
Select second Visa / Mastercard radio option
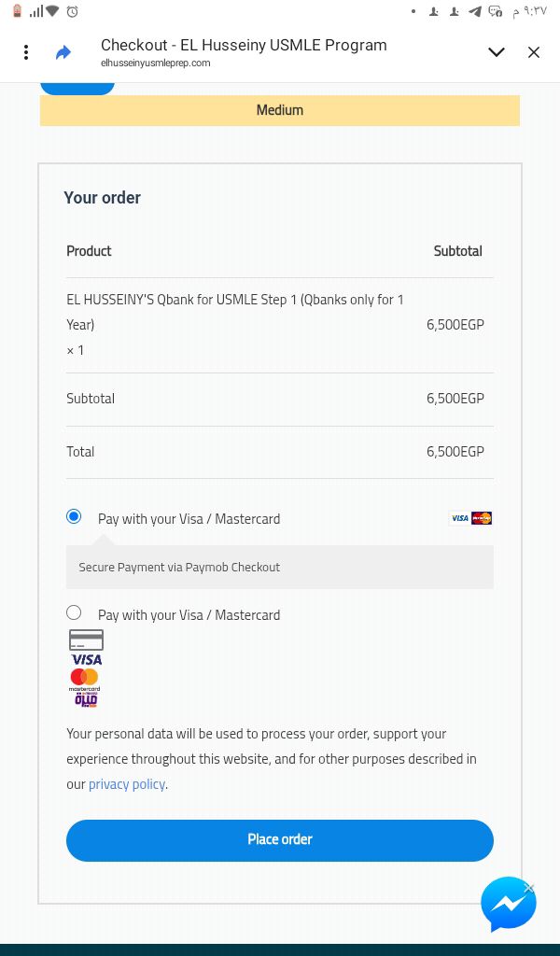74,612
